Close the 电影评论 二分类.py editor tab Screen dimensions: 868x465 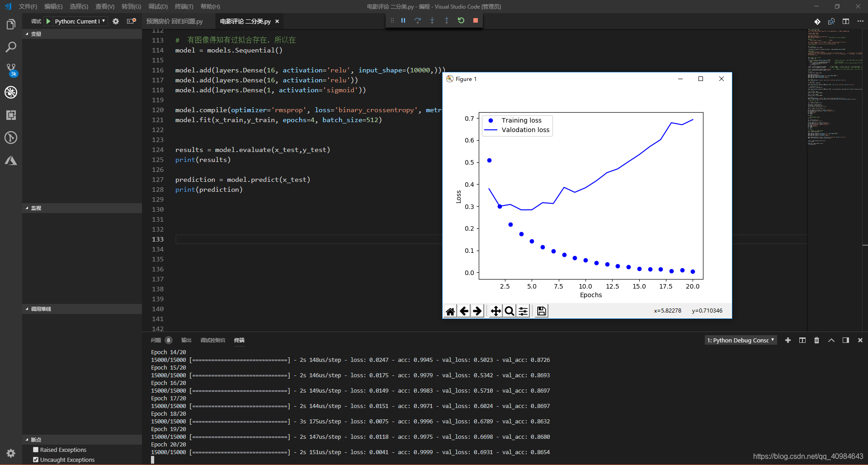[x=277, y=21]
